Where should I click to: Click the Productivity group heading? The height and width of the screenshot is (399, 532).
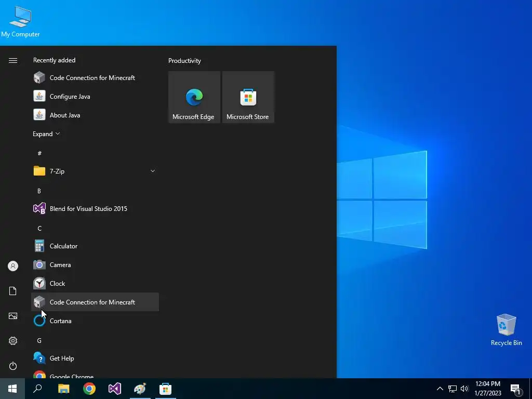coord(184,61)
